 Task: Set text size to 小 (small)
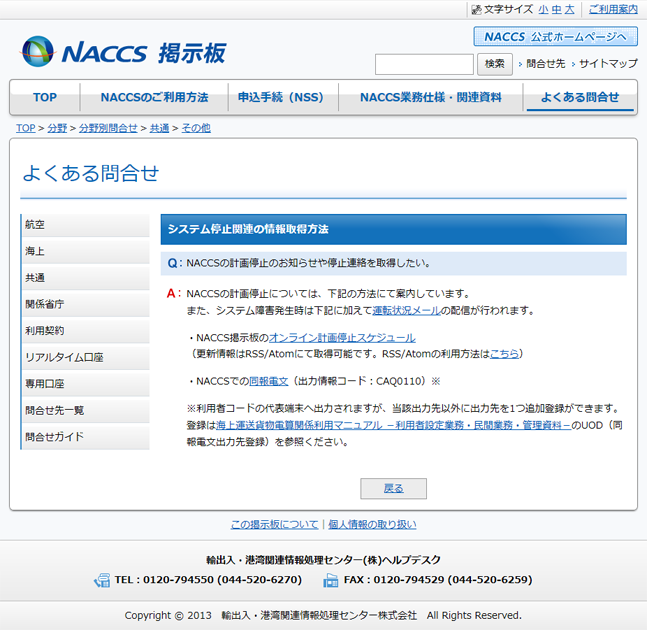tap(543, 9)
